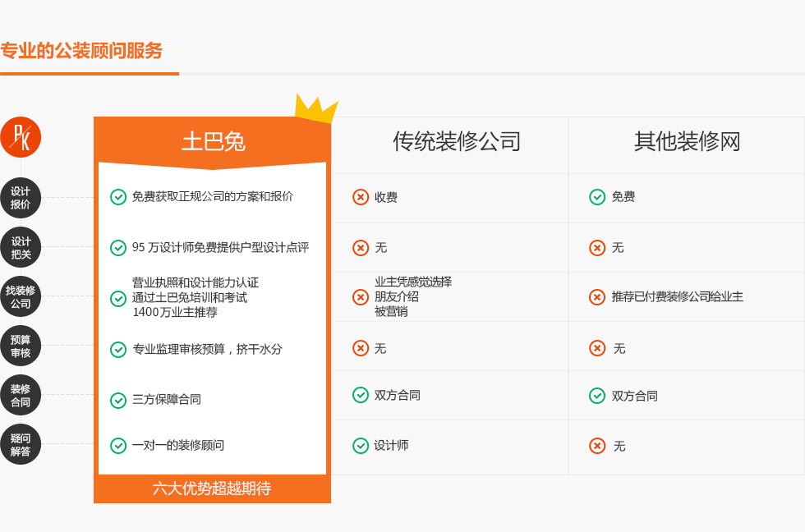Click red cross icon beside 收费
805x532 pixels.
pyautogui.click(x=361, y=197)
